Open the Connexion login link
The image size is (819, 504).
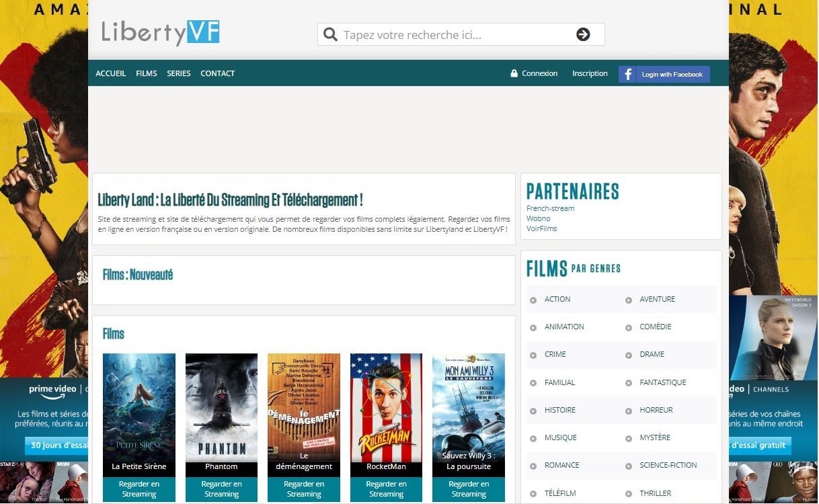540,73
